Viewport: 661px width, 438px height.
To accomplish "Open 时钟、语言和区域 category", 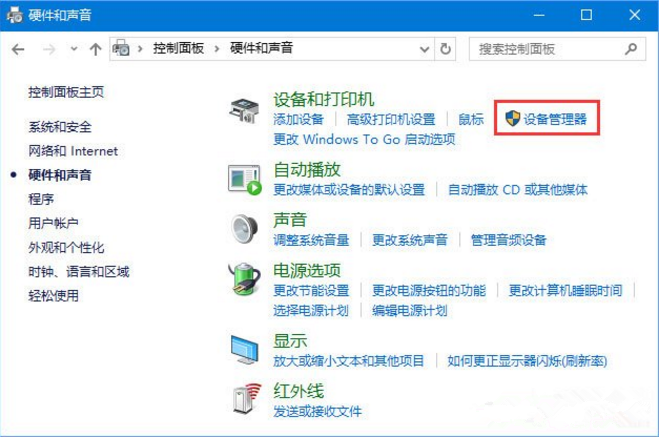I will (79, 271).
